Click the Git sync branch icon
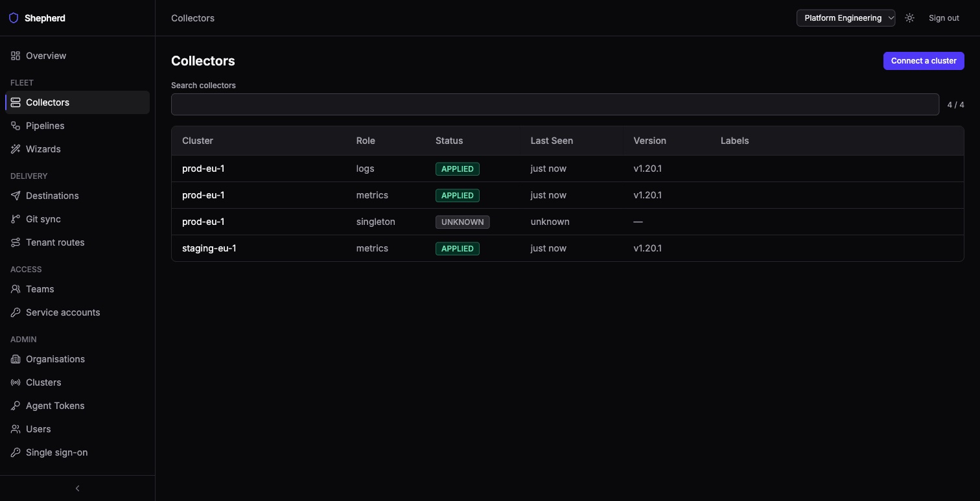This screenshot has height=501, width=980. 16,219
